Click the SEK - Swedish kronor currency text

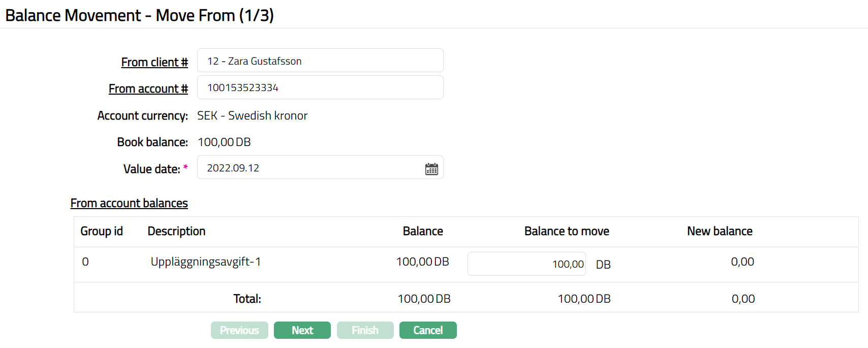(x=253, y=116)
